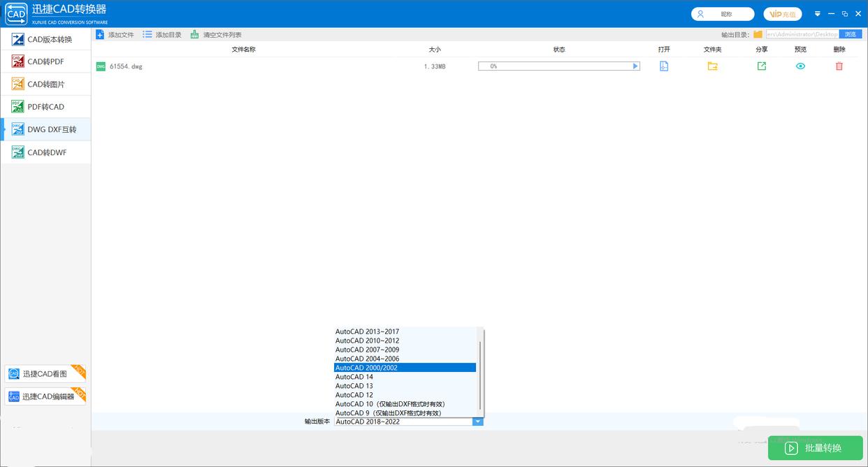Delete 61554.dwg with trash icon

[x=839, y=66]
